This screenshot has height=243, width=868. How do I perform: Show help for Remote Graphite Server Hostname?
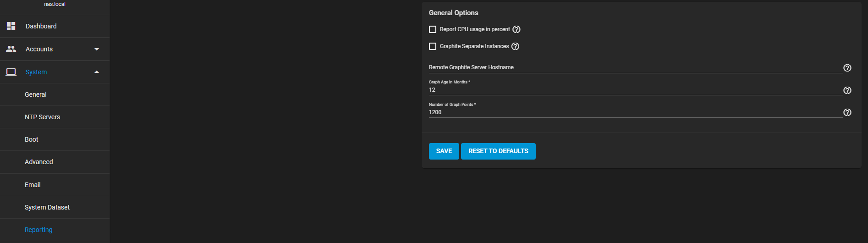[x=847, y=68]
